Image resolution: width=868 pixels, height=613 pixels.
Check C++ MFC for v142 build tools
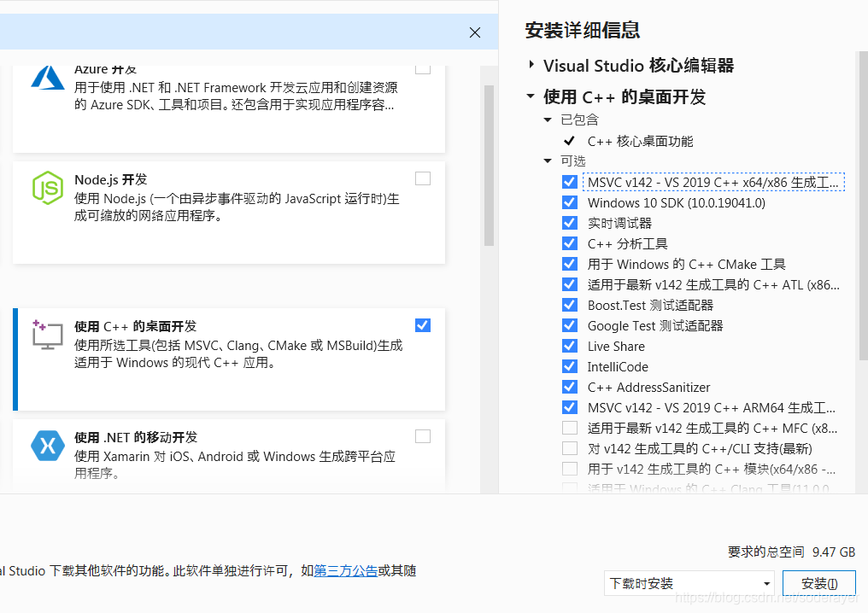click(x=570, y=428)
